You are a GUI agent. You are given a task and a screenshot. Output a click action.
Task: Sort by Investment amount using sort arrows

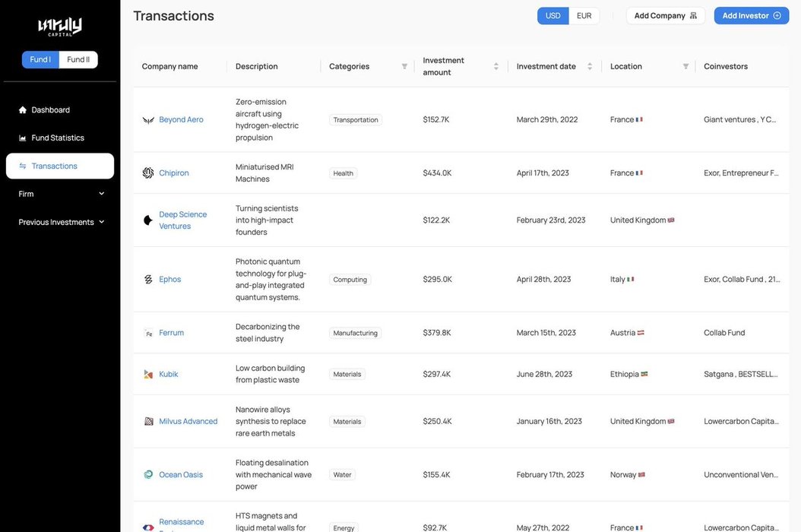point(496,66)
